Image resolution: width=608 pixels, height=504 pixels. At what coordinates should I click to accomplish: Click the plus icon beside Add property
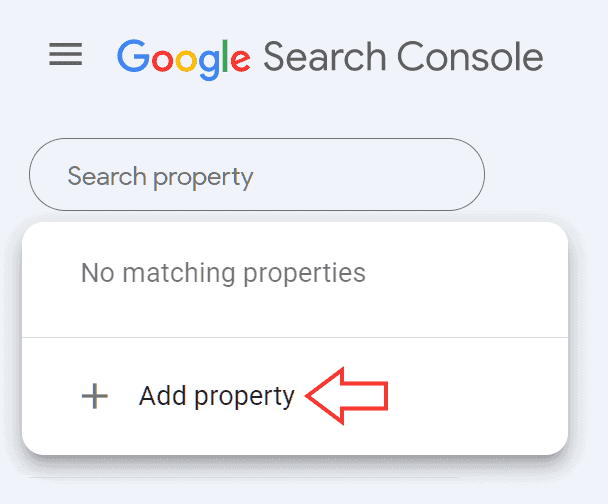94,397
